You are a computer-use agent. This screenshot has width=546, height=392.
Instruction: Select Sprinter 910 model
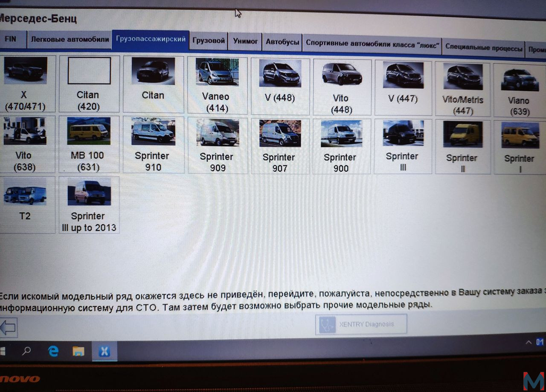click(154, 145)
